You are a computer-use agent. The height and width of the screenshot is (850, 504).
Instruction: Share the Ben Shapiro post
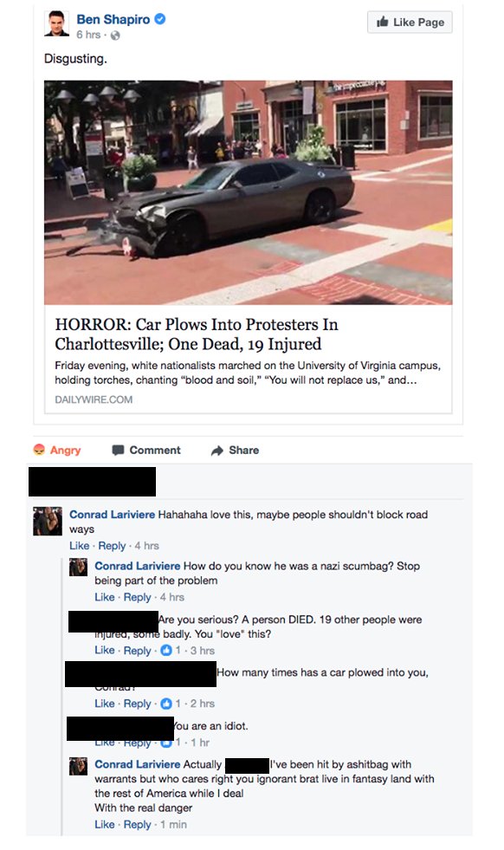[236, 450]
